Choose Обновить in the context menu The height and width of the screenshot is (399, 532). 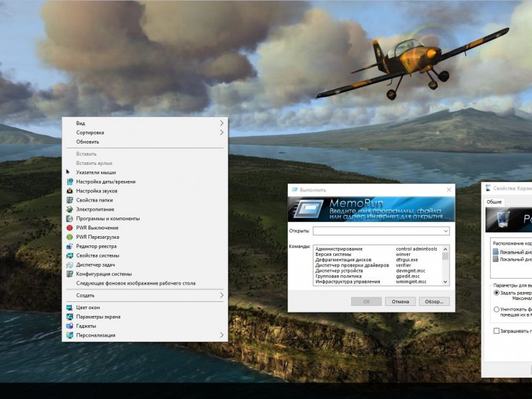click(145, 142)
